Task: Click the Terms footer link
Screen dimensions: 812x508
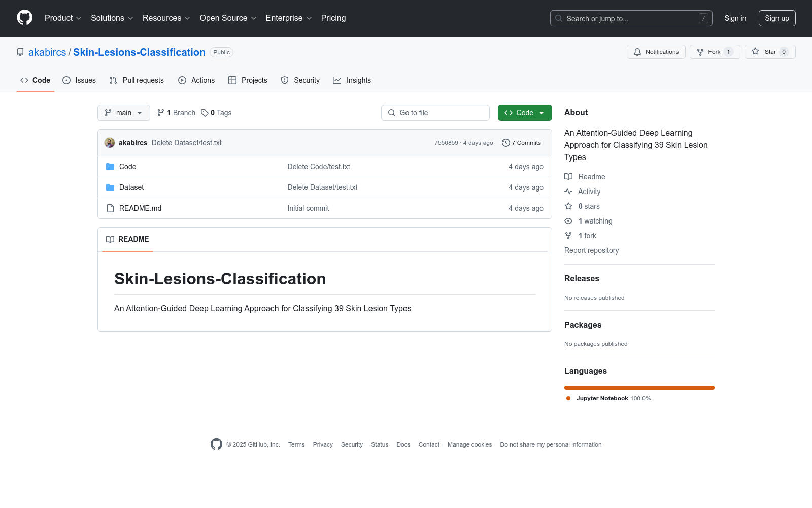Action: (296, 444)
